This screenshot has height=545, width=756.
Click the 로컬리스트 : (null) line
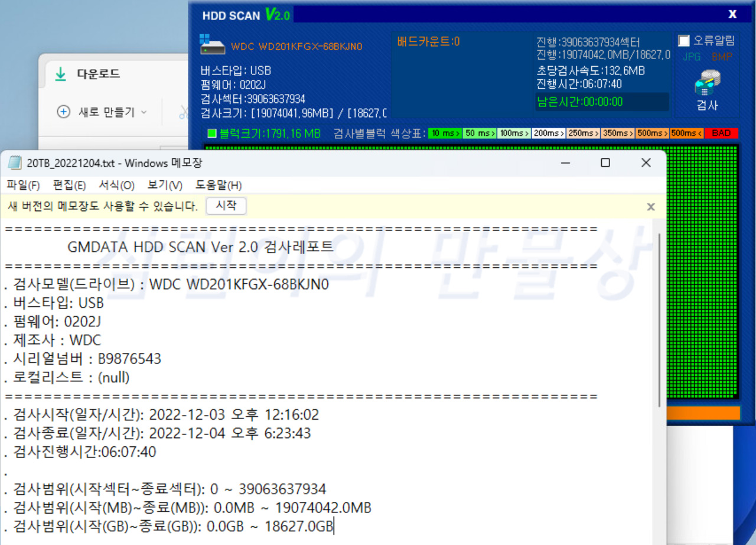[67, 377]
